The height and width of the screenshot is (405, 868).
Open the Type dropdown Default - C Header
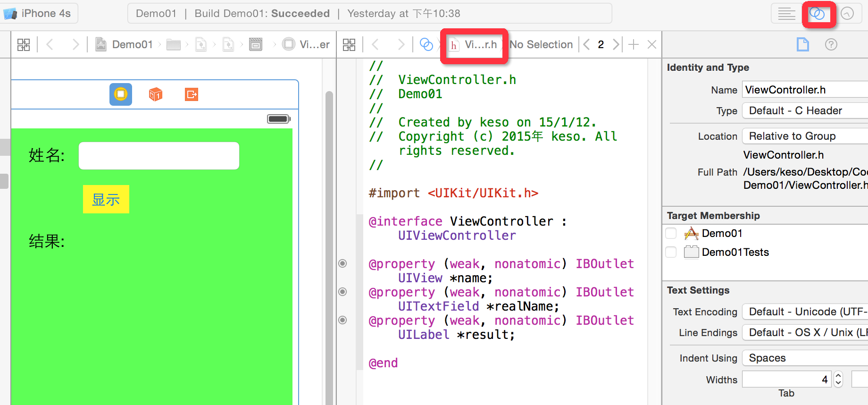tap(804, 110)
